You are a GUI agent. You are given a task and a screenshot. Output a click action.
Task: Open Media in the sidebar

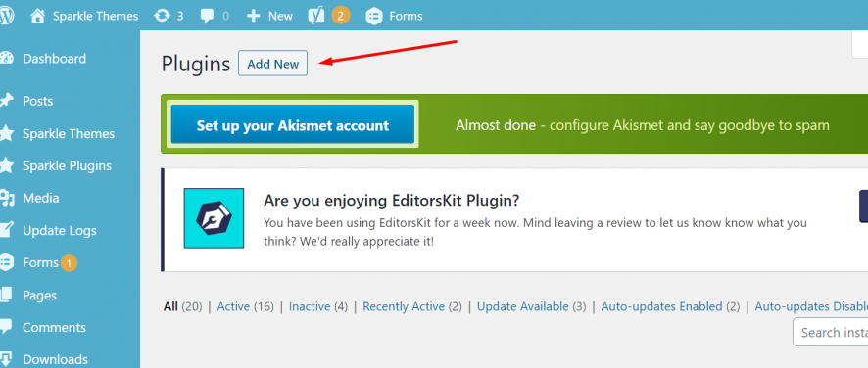point(40,198)
